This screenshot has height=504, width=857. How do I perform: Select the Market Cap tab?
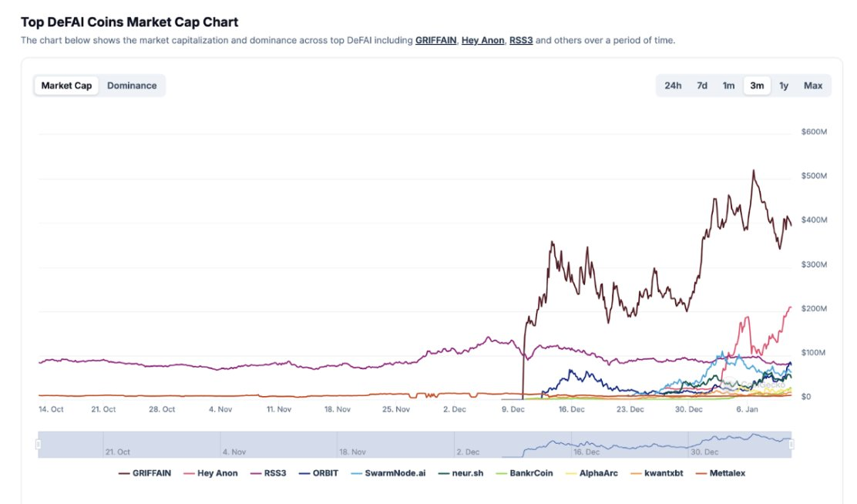coord(66,86)
